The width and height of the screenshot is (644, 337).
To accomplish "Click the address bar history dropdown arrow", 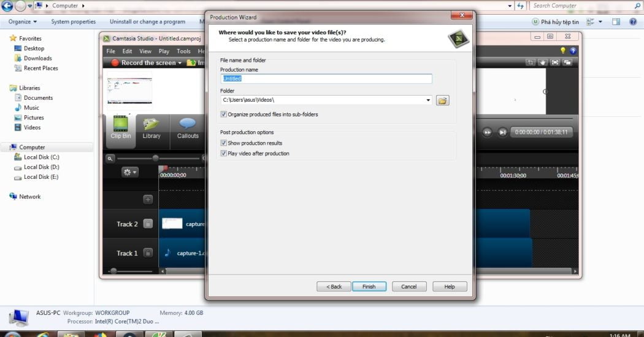I will [x=510, y=6].
